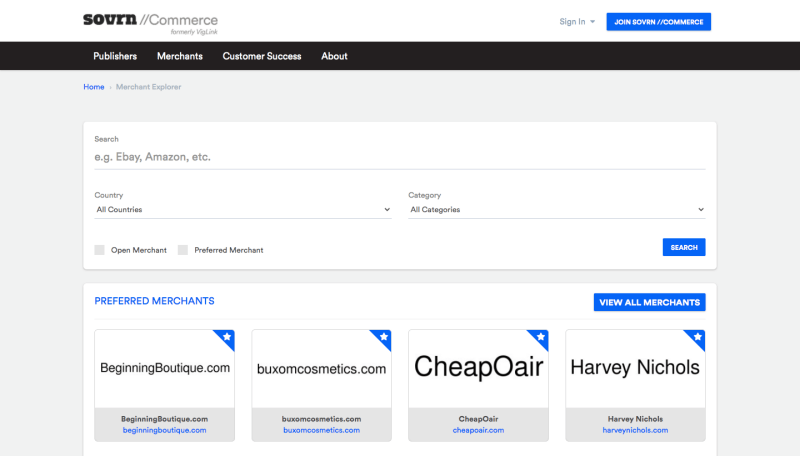Click the Sovrn //Commerce logo
Screen dimensions: 800x456
click(151, 23)
